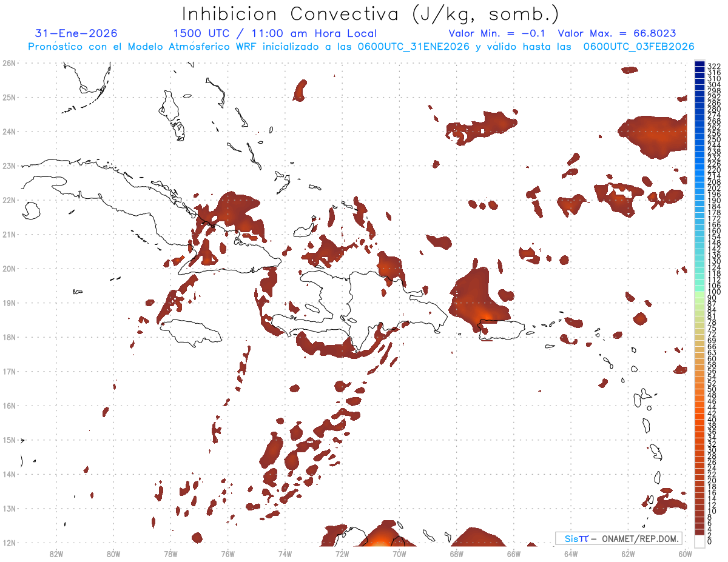The image size is (728, 562).
Task: Click the latitude label '22N'
Action: point(8,200)
